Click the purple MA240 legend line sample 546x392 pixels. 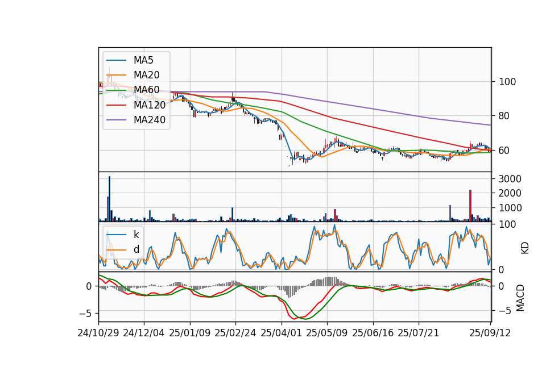click(x=116, y=120)
